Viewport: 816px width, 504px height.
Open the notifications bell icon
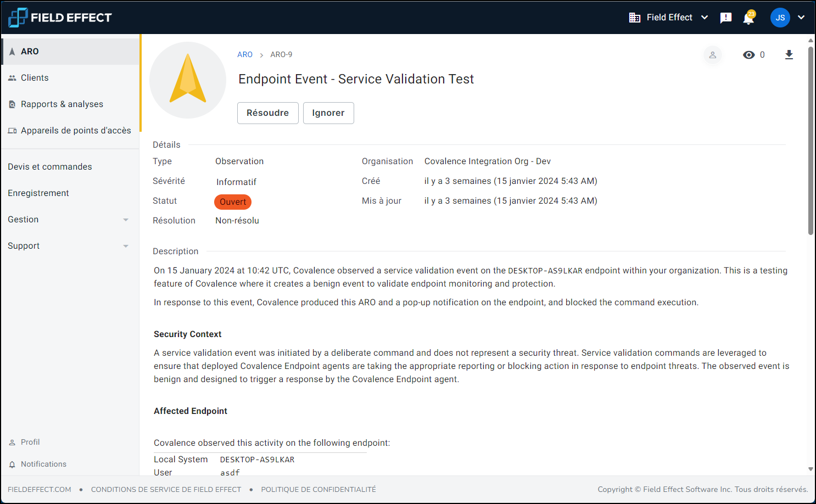click(748, 18)
